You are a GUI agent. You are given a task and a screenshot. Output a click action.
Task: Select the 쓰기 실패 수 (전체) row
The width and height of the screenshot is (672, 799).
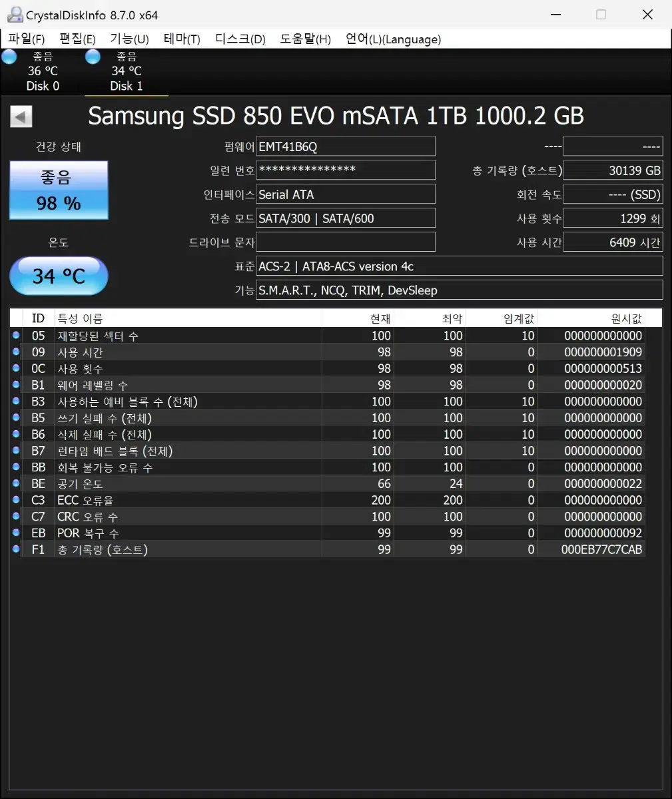327,417
